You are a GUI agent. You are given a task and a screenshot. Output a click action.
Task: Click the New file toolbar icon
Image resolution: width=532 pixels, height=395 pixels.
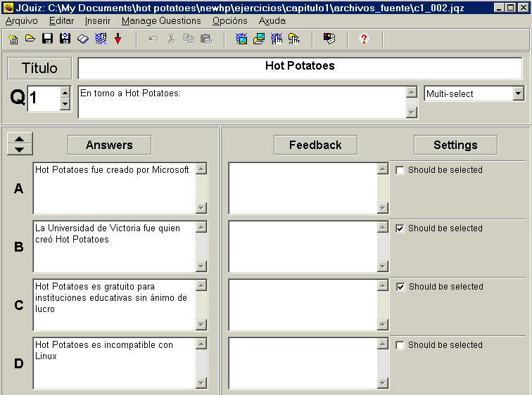(13, 39)
